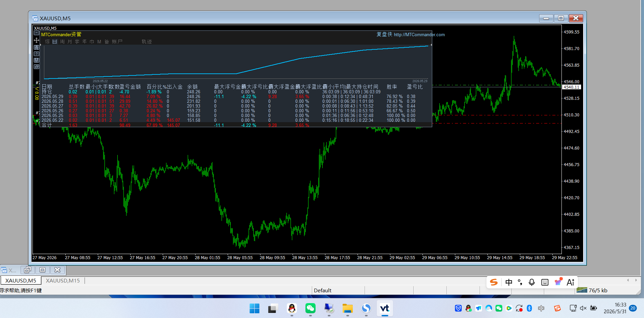Click the microphone voice input icon
The image size is (644, 318).
[x=532, y=282]
